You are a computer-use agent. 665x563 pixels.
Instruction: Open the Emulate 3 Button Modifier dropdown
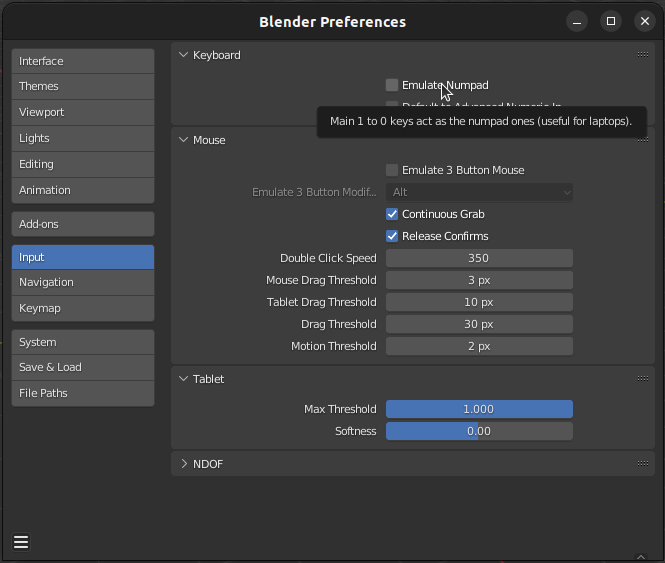click(479, 192)
